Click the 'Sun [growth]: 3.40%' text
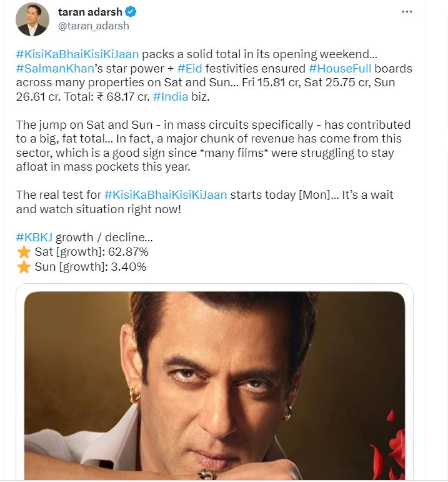The width and height of the screenshot is (448, 482). [91, 268]
